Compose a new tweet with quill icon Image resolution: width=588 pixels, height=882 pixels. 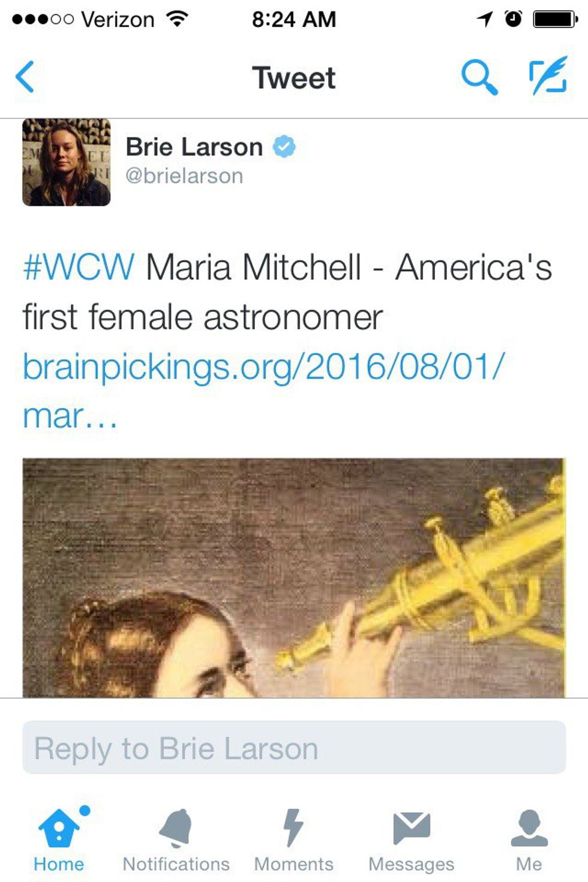(548, 76)
